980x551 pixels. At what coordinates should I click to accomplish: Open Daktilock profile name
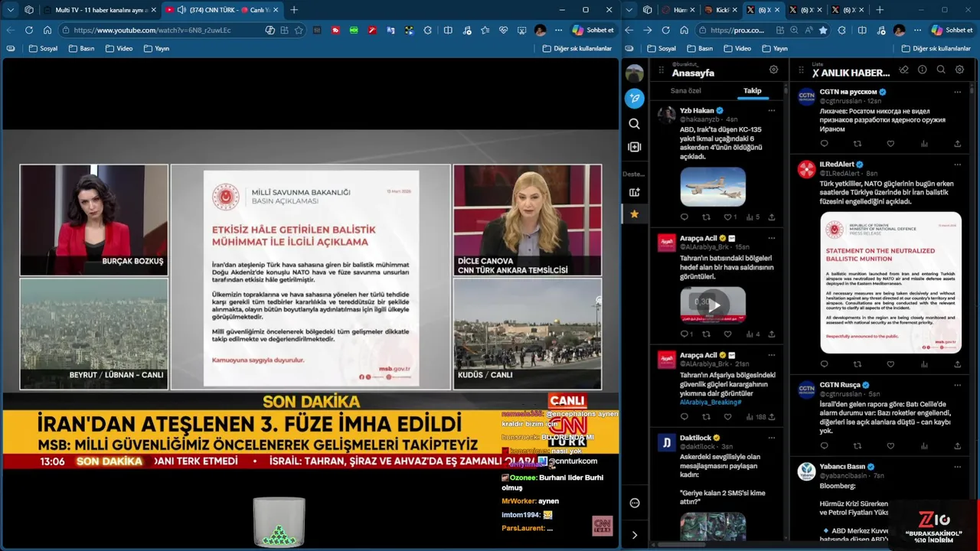[x=695, y=438]
